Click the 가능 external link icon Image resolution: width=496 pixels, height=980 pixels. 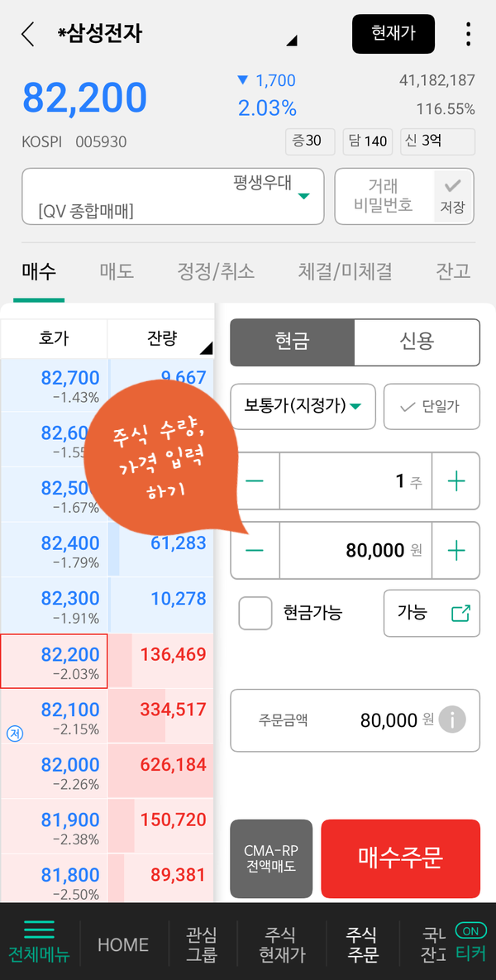[x=460, y=613]
